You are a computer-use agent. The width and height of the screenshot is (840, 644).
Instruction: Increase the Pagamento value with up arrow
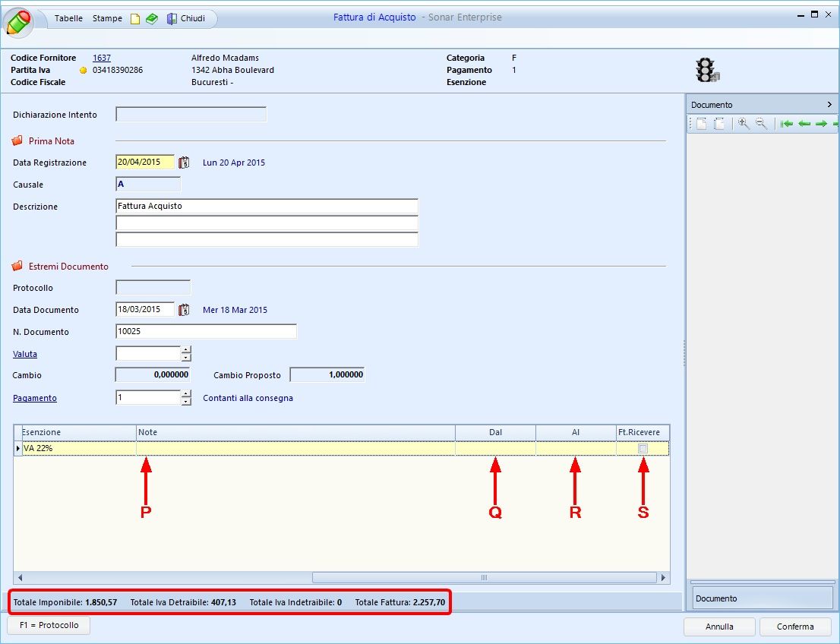[186, 393]
